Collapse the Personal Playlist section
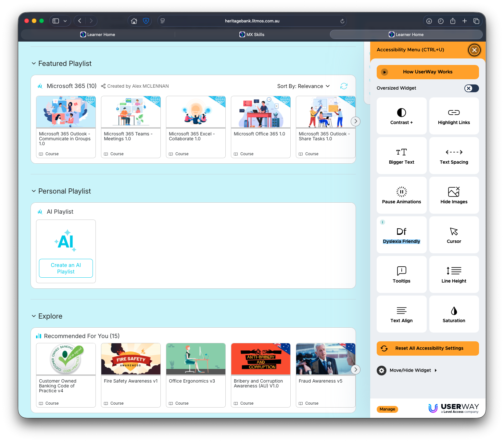The width and height of the screenshot is (504, 442). tap(33, 191)
